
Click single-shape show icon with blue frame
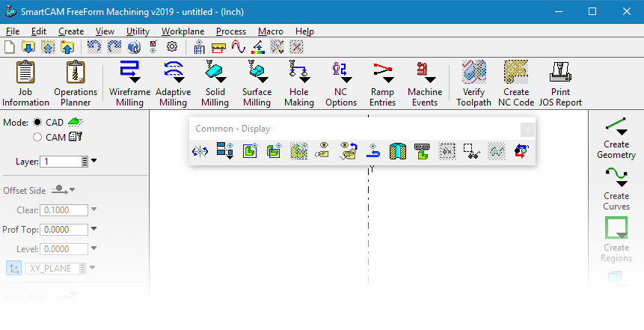pyautogui.click(x=250, y=151)
